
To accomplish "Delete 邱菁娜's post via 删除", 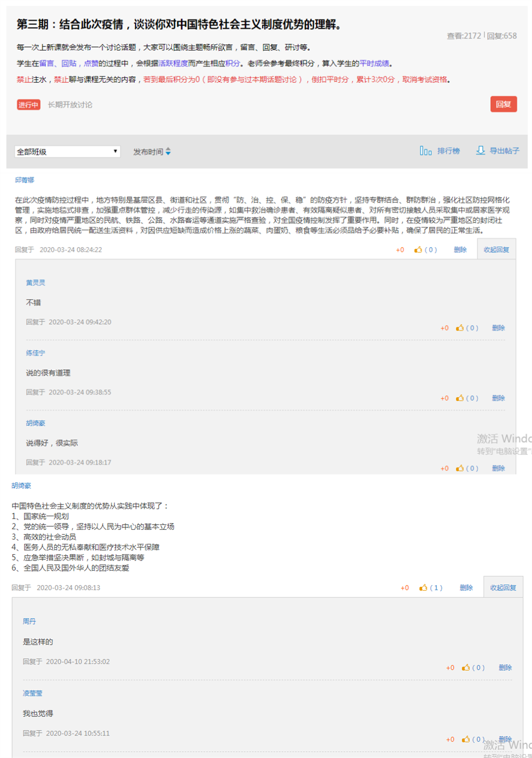I will 460,250.
